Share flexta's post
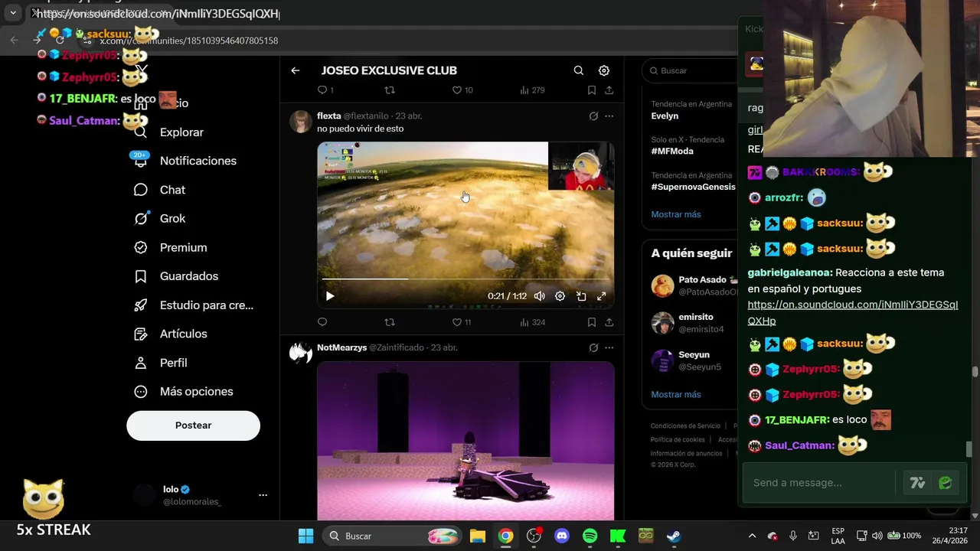The width and height of the screenshot is (980, 551). [x=609, y=322]
